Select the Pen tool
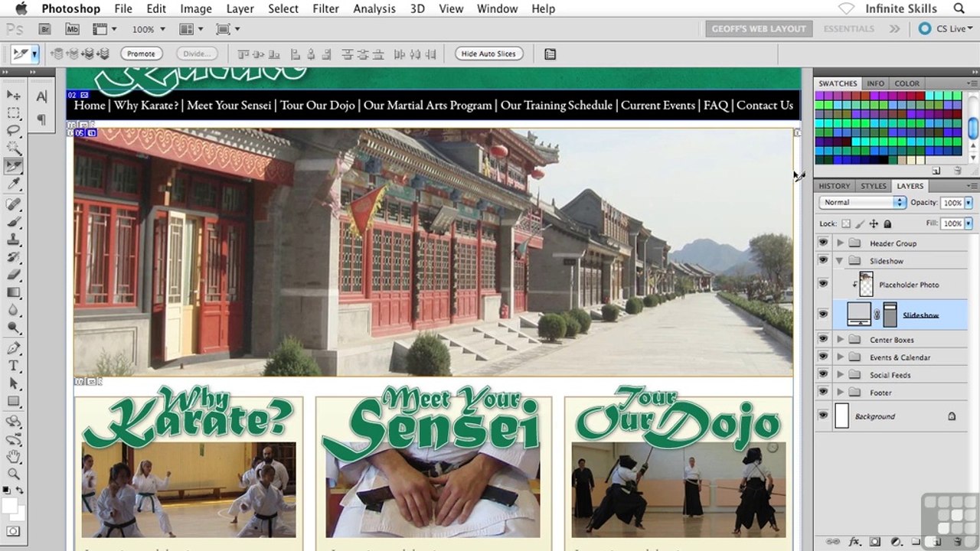Viewport: 980px width, 551px height. 14,348
